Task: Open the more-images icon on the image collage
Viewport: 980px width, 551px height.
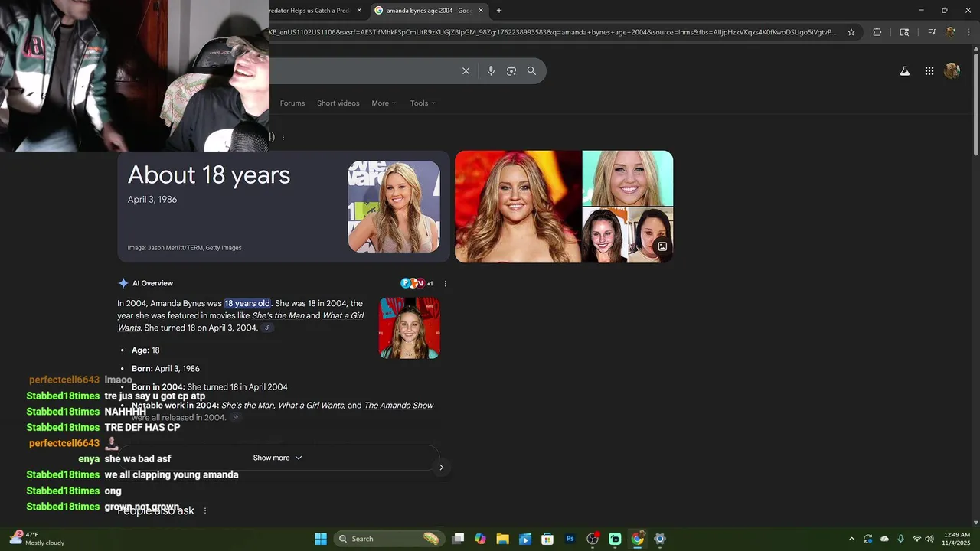Action: [662, 246]
